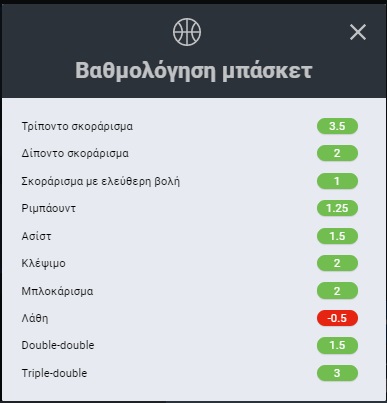The image size is (387, 403).
Task: Close the basketball scoring dialog
Action: [x=358, y=32]
